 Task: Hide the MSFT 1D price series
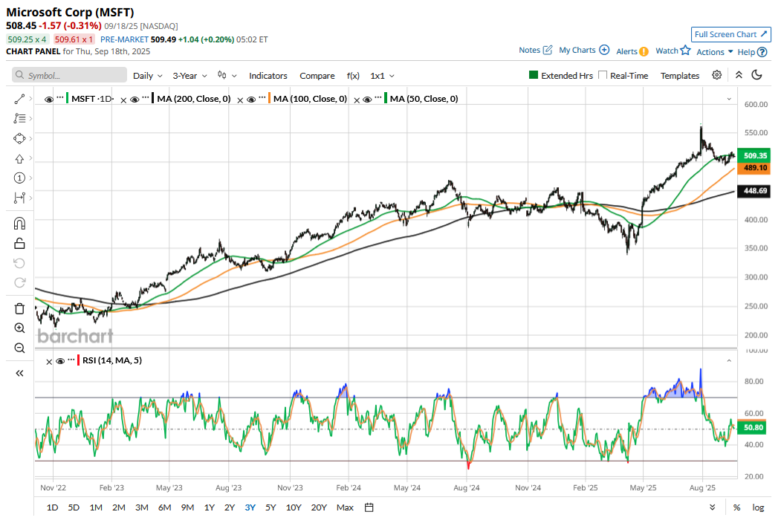click(x=49, y=100)
